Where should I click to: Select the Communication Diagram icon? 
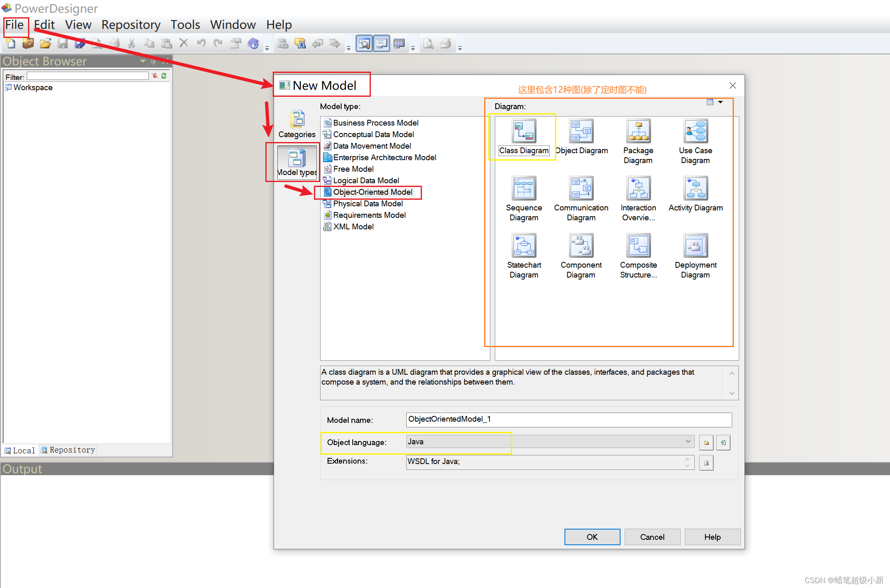581,188
